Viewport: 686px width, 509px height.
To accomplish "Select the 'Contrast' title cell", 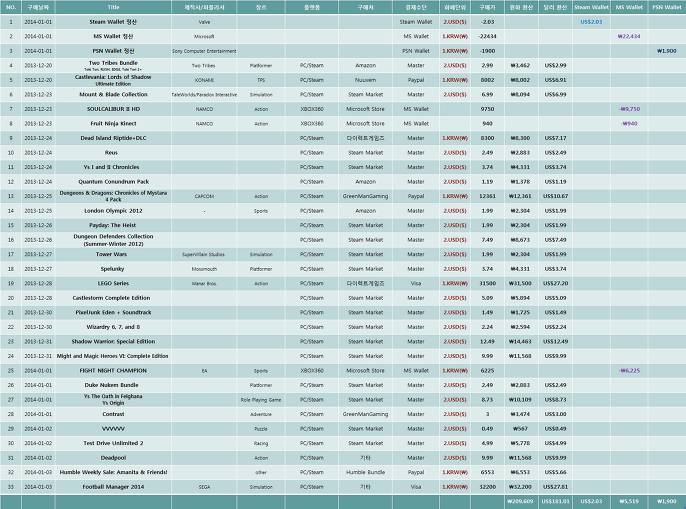I will pos(113,414).
